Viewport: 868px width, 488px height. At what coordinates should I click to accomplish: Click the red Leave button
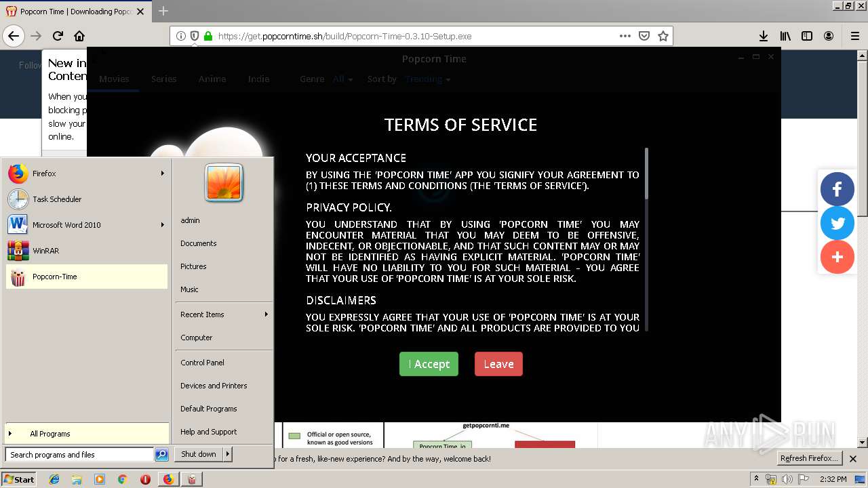498,364
